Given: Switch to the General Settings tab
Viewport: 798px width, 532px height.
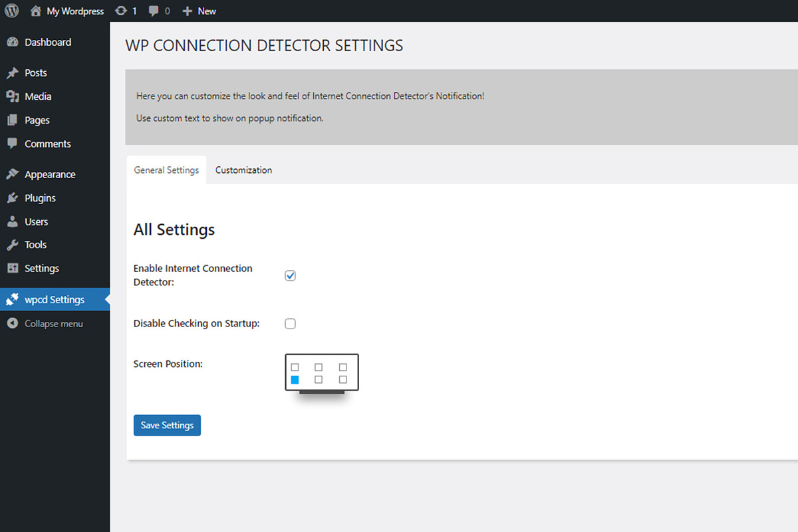Looking at the screenshot, I should tap(166, 170).
